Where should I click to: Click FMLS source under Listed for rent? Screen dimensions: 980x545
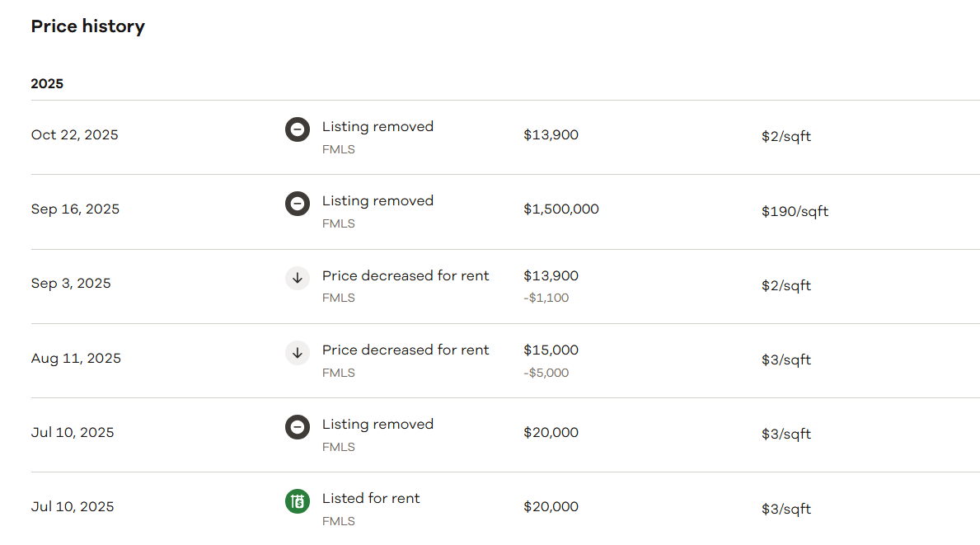[338, 521]
